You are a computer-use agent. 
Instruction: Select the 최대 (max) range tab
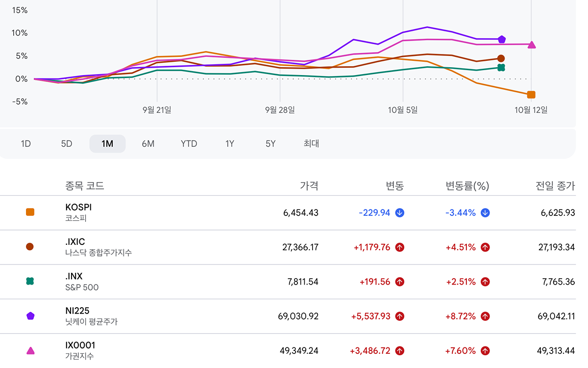click(x=311, y=144)
